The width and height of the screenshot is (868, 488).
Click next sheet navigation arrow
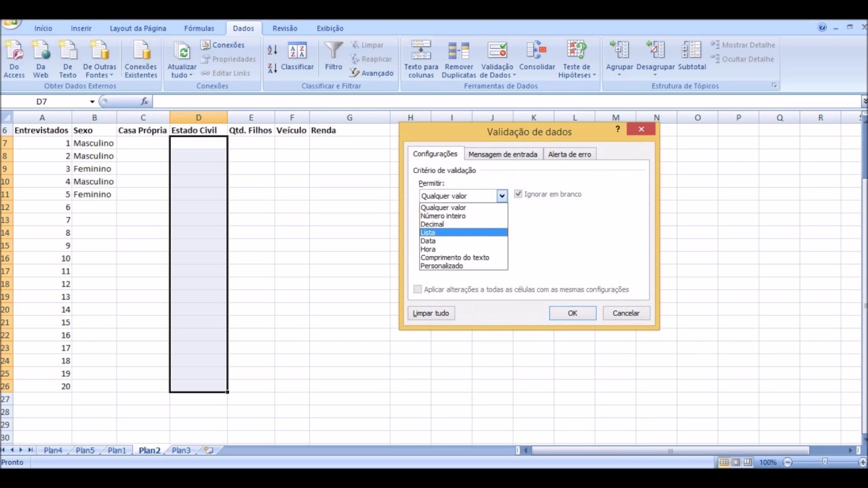tap(21, 451)
